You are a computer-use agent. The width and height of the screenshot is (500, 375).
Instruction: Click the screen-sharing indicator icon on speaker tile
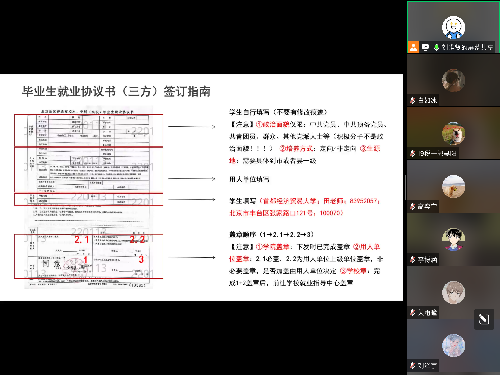pos(425,47)
